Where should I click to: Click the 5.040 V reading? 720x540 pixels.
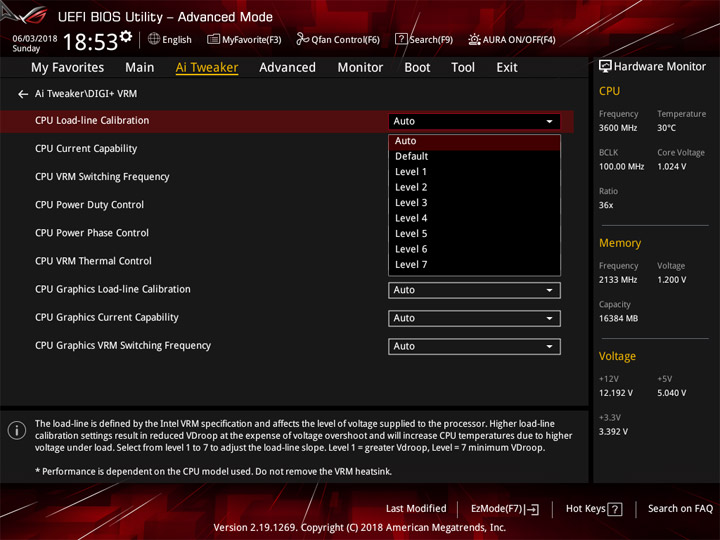coord(671,394)
